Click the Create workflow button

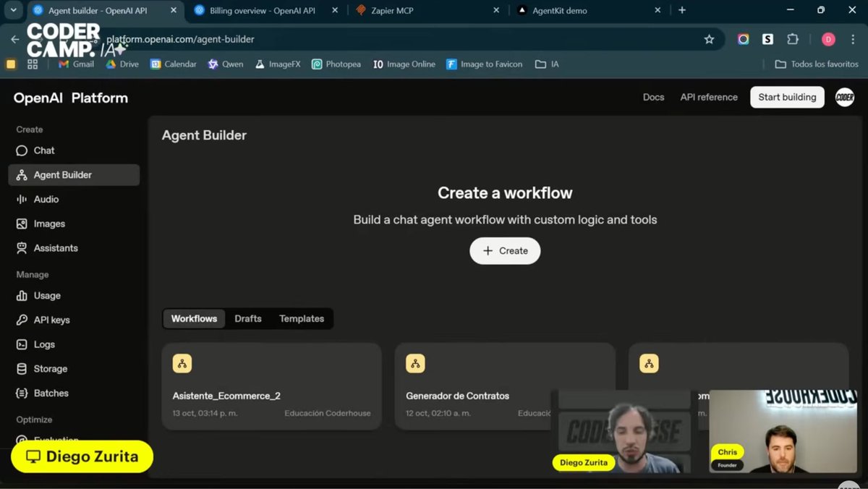coord(505,250)
